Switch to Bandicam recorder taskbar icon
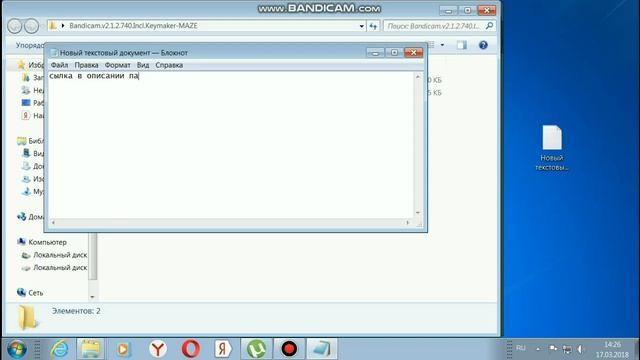The height and width of the screenshot is (360, 640). [289, 349]
